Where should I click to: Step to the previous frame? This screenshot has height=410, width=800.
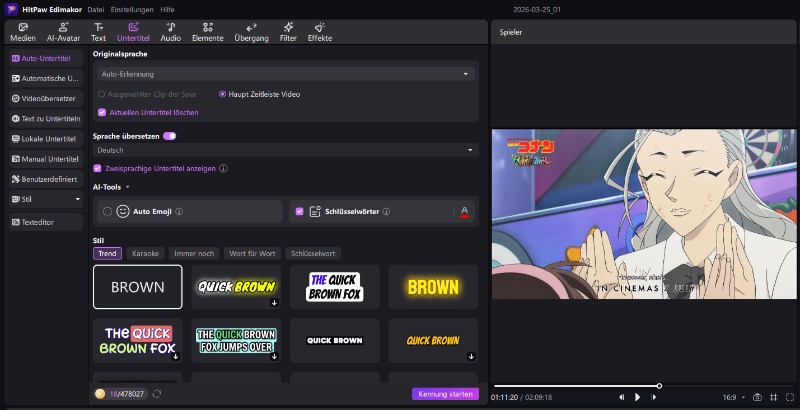(x=621, y=397)
